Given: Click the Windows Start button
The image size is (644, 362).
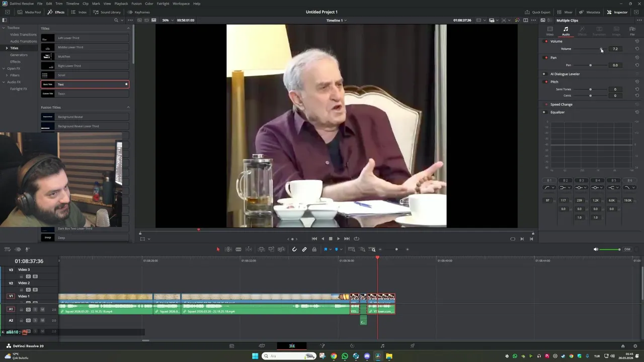Looking at the screenshot, I should [x=255, y=356].
